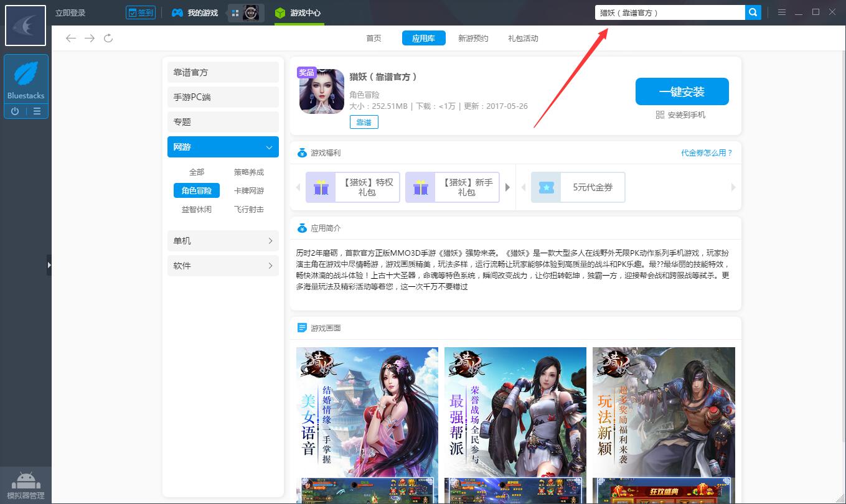
Task: Click the magnifier search button
Action: (753, 12)
